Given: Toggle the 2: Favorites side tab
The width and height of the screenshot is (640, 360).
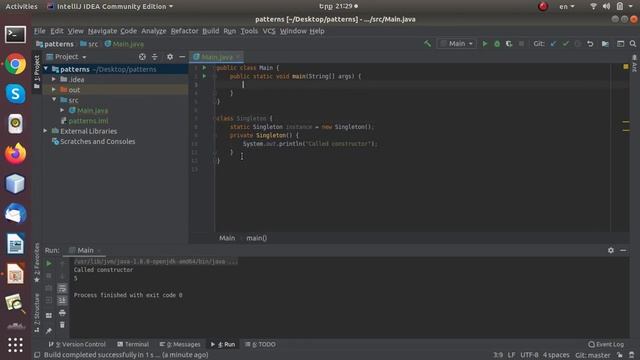Looking at the screenshot, I should click(37, 262).
